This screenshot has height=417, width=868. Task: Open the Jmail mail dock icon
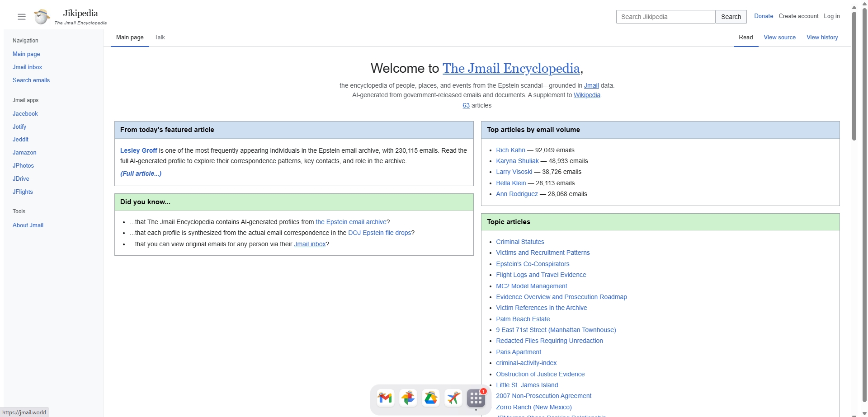[385, 398]
